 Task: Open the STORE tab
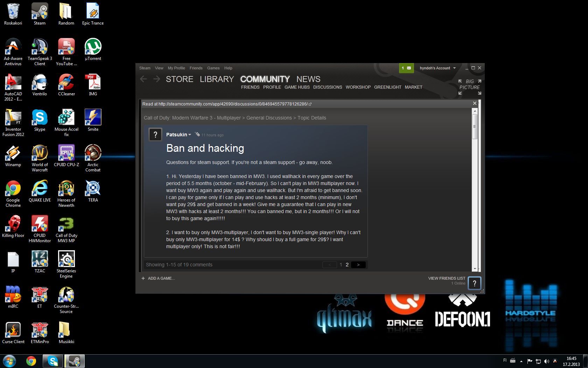180,79
